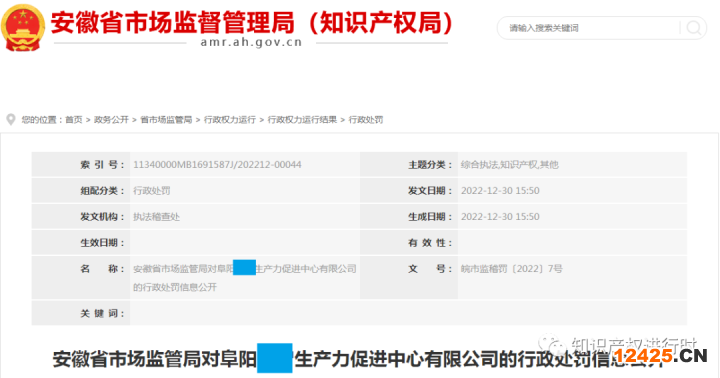
Task: Click the 有效性 label
Action: pos(430,243)
